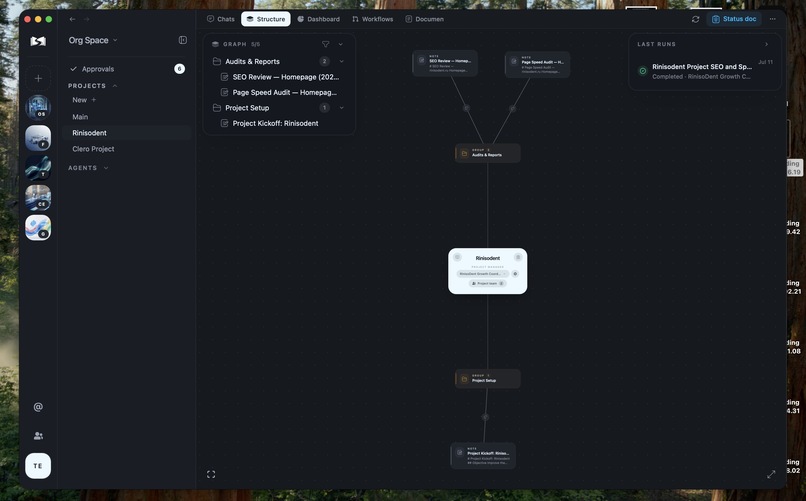Switch to the Documents tab
The image size is (806, 501).
[425, 19]
